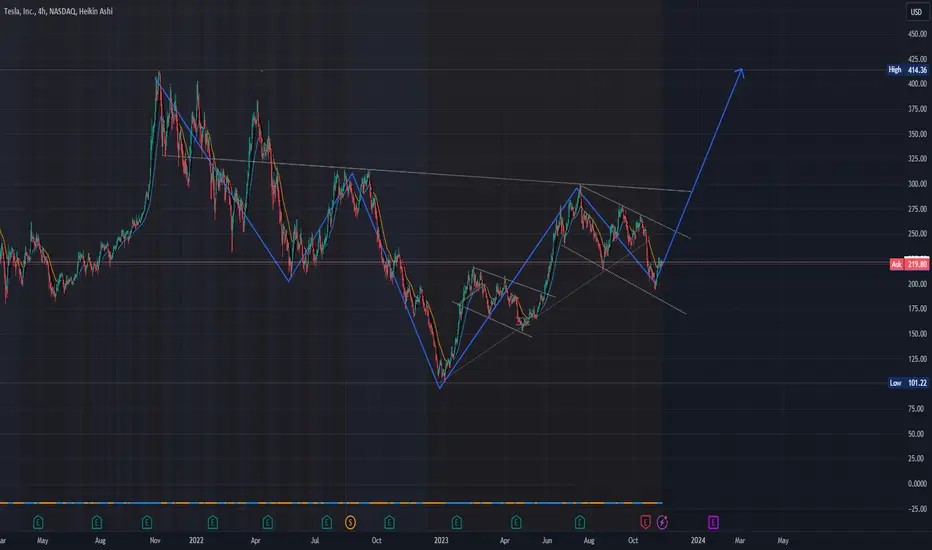
Task: Show the Oct 2022 earnings E marker
Action: point(389,523)
